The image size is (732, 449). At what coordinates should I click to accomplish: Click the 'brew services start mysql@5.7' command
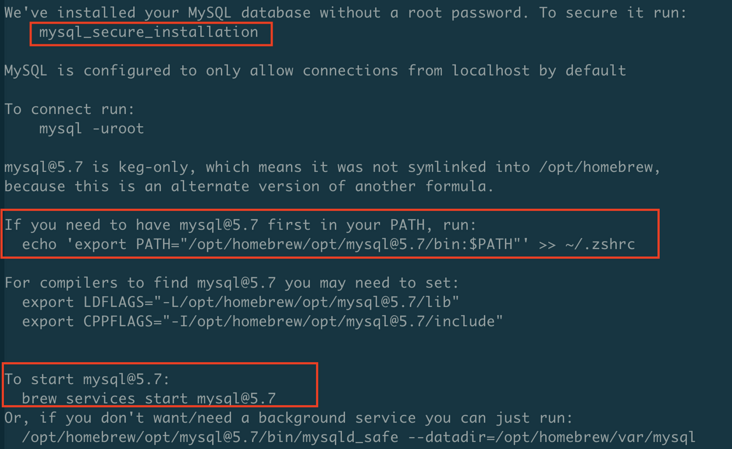point(148,398)
